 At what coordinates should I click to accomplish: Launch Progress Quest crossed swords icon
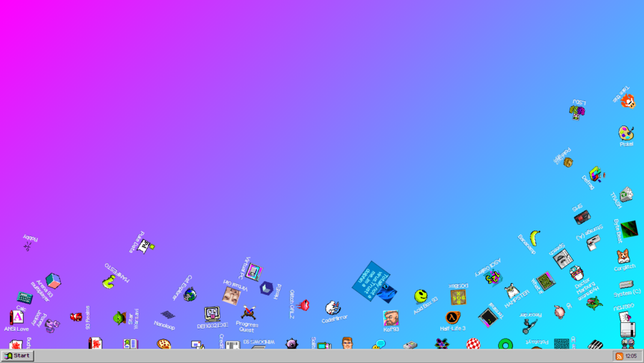[248, 312]
